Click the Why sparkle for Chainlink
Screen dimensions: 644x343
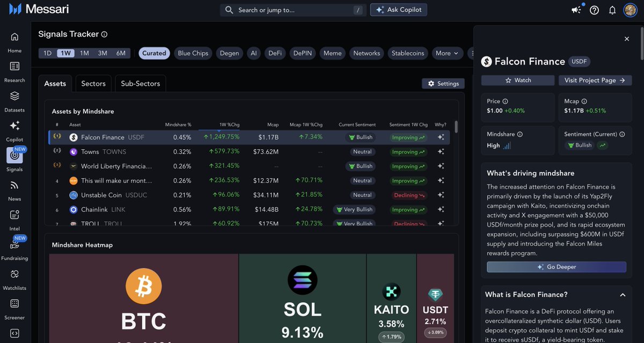click(441, 210)
